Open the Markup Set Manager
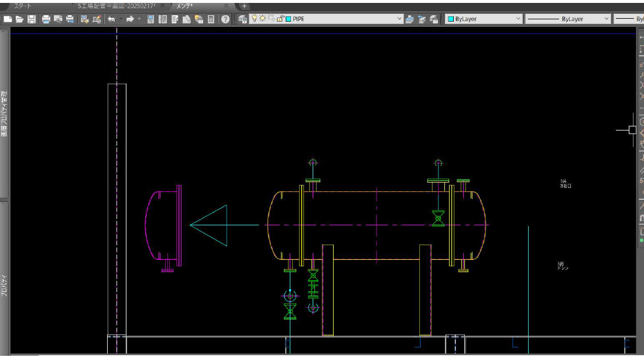644x357 pixels. [199, 19]
